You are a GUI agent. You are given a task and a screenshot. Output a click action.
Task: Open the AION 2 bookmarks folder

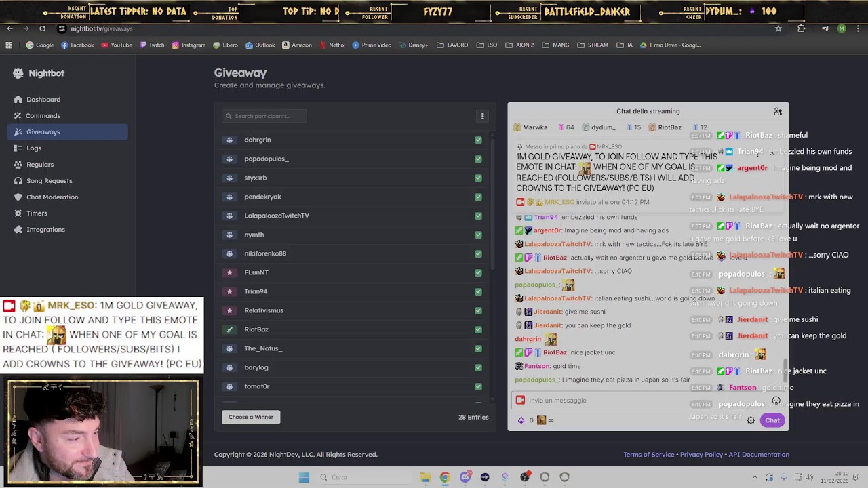coord(519,45)
